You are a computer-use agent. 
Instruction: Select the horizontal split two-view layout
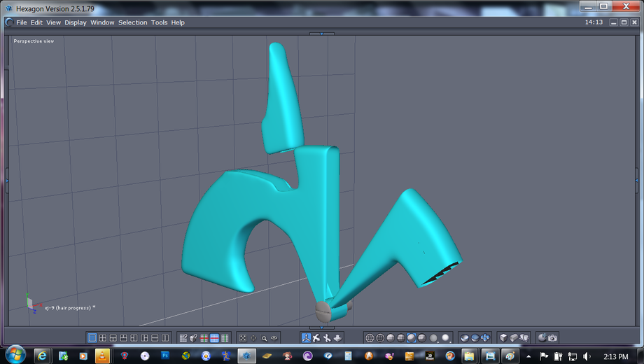(x=155, y=337)
